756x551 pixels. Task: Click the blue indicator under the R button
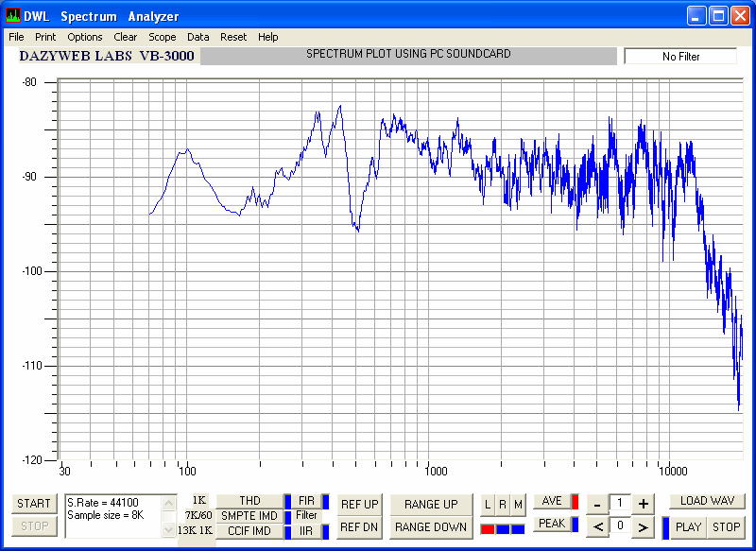[x=503, y=529]
